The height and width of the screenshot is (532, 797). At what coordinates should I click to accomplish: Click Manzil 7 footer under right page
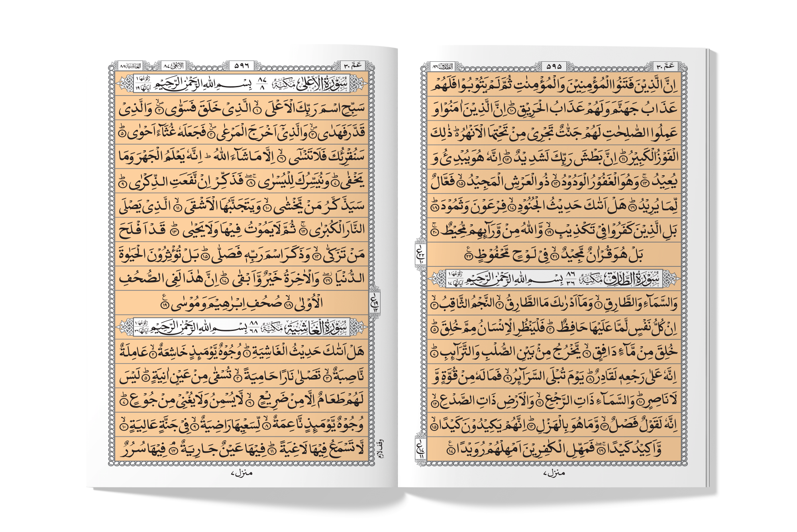554,473
